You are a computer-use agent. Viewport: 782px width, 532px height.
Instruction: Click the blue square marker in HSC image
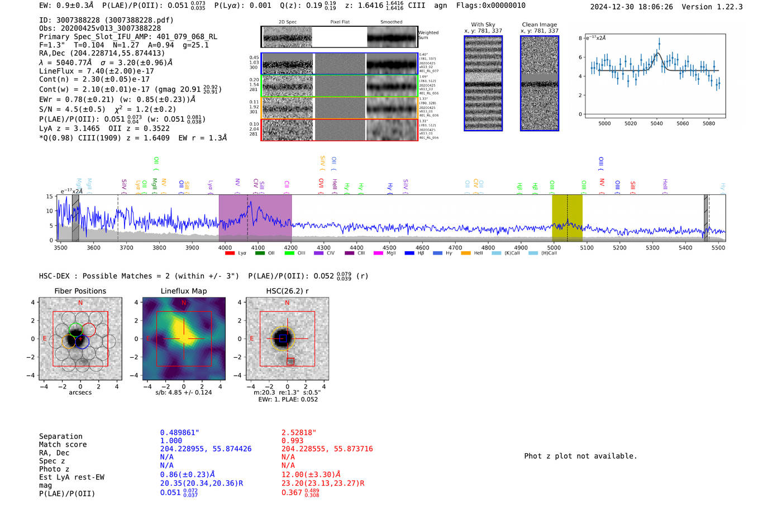point(283,338)
